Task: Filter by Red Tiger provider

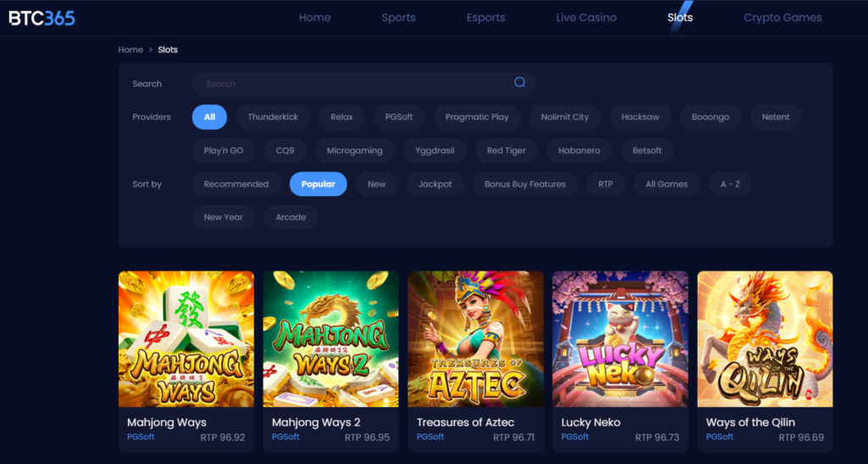Action: tap(506, 151)
